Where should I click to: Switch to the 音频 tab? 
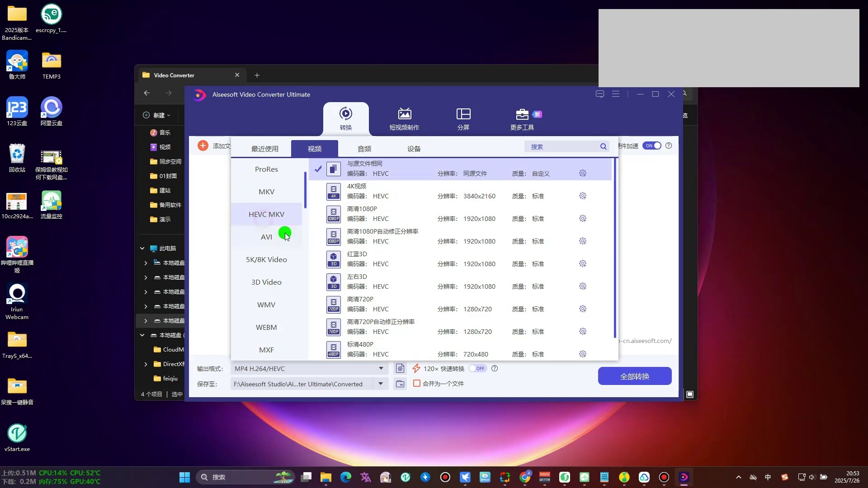364,149
